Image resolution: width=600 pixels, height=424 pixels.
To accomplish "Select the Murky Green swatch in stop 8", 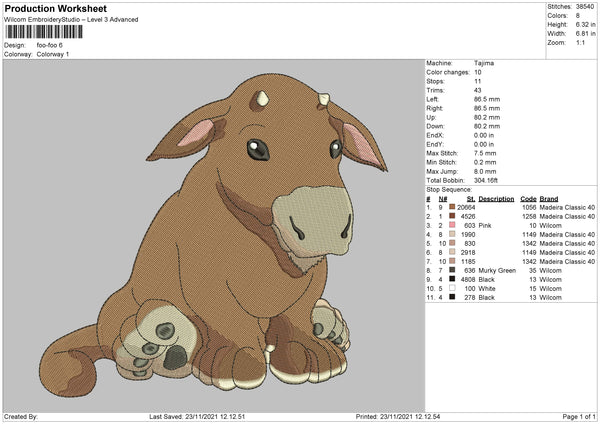I will coord(453,269).
